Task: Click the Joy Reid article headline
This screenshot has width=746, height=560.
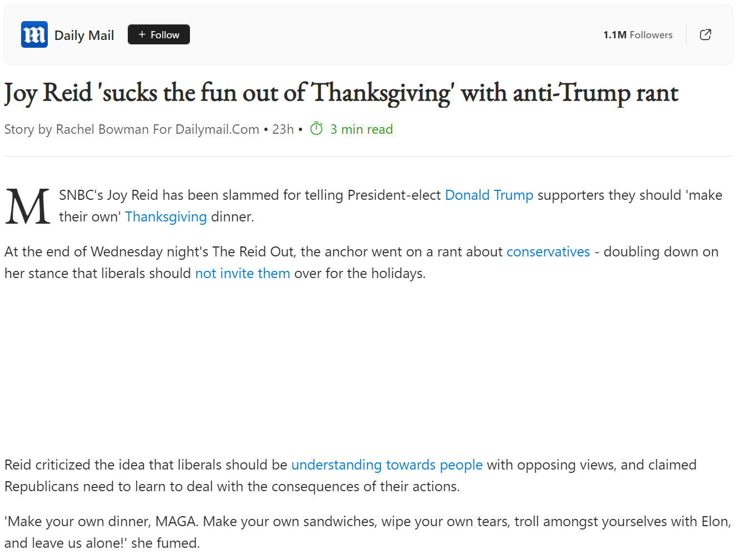Action: tap(341, 93)
